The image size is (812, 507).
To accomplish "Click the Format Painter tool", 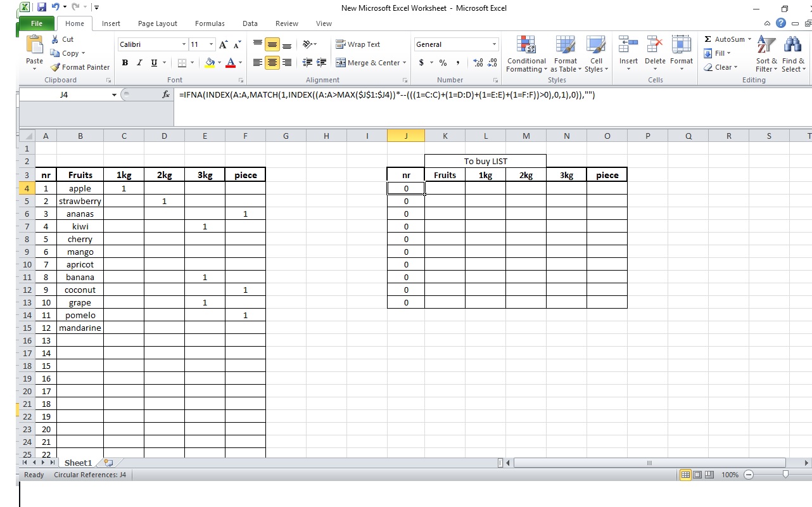I will point(80,67).
